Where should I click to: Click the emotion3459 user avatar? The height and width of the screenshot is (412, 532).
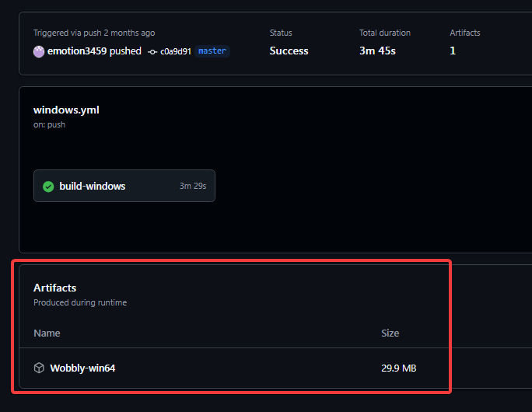click(39, 51)
